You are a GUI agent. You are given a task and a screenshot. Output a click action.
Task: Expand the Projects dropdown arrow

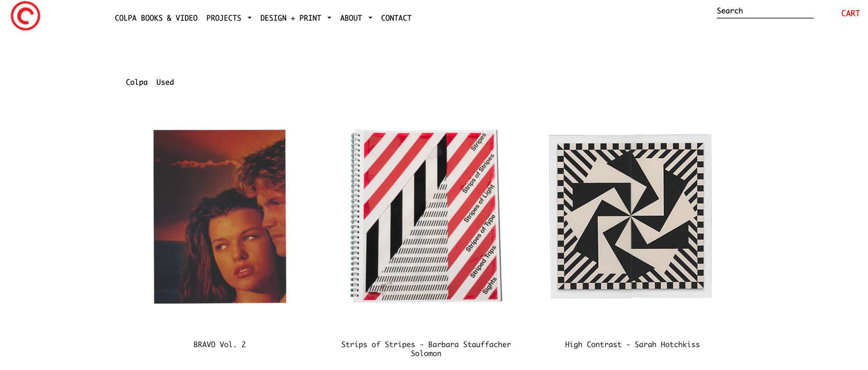[x=250, y=18]
